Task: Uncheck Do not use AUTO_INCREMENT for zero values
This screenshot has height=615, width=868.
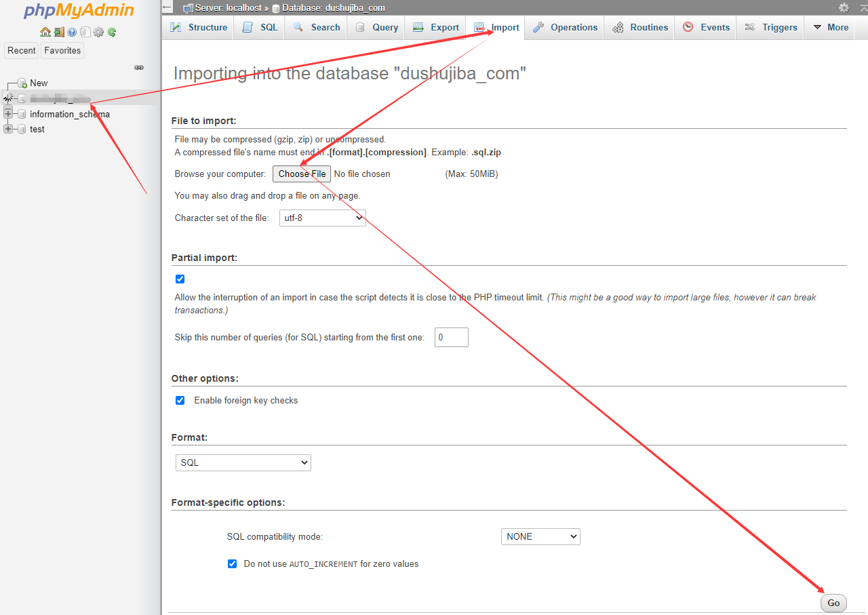Action: click(x=232, y=563)
